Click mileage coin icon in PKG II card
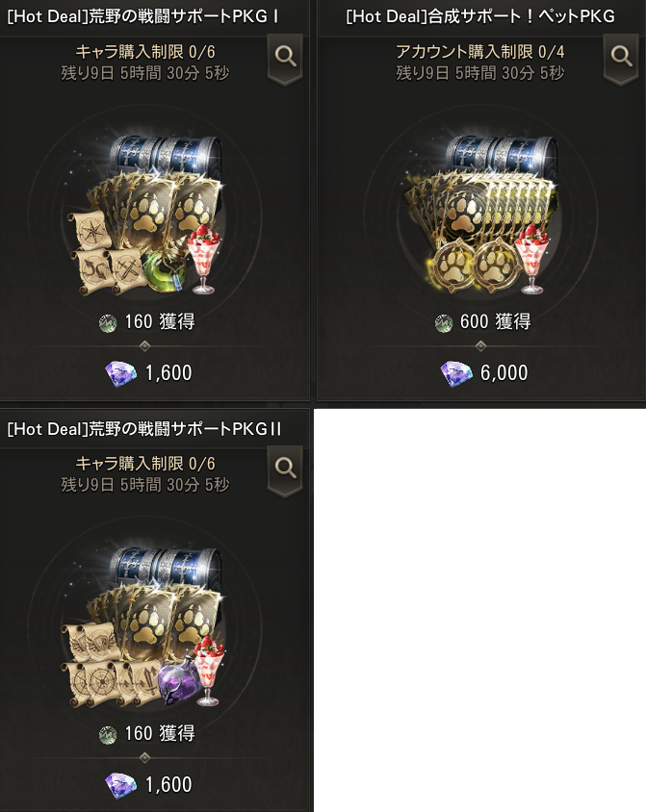Image resolution: width=646 pixels, height=812 pixels. (x=108, y=735)
